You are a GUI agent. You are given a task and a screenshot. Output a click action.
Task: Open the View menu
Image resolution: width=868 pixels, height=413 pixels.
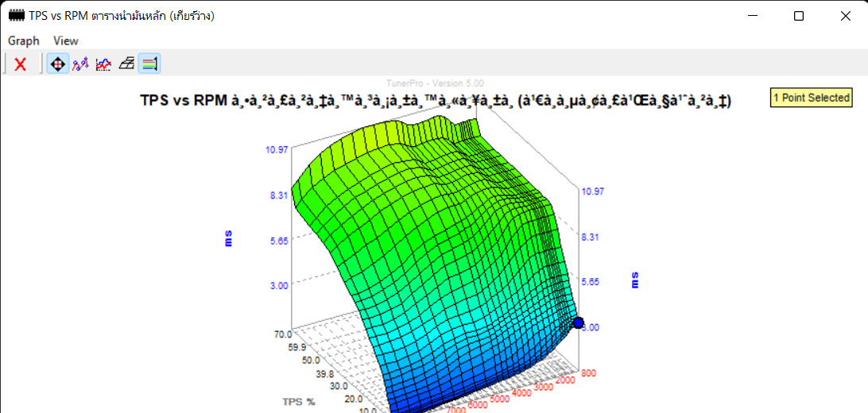[66, 41]
